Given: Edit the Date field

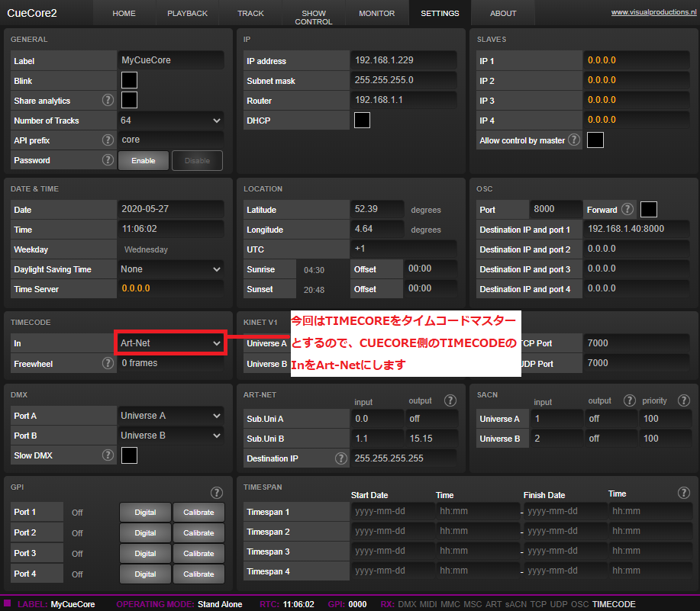Looking at the screenshot, I should click(171, 209).
